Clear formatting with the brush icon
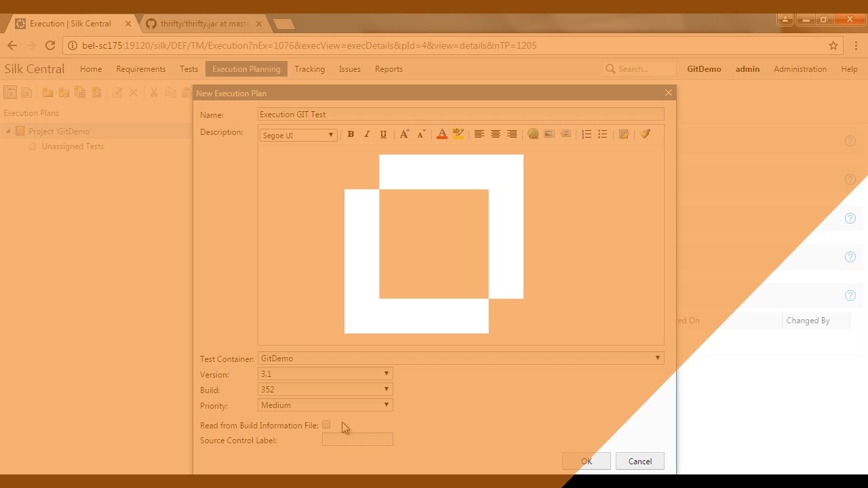The width and height of the screenshot is (868, 488). [645, 134]
